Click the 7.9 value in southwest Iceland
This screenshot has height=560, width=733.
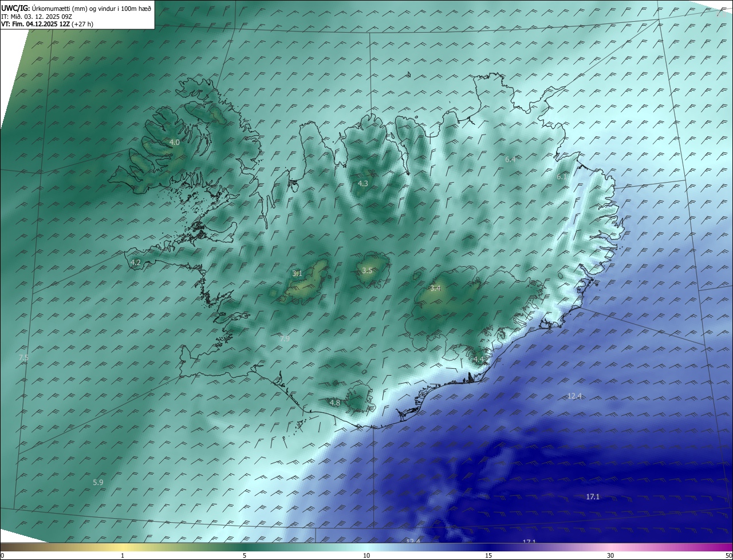[x=285, y=339]
